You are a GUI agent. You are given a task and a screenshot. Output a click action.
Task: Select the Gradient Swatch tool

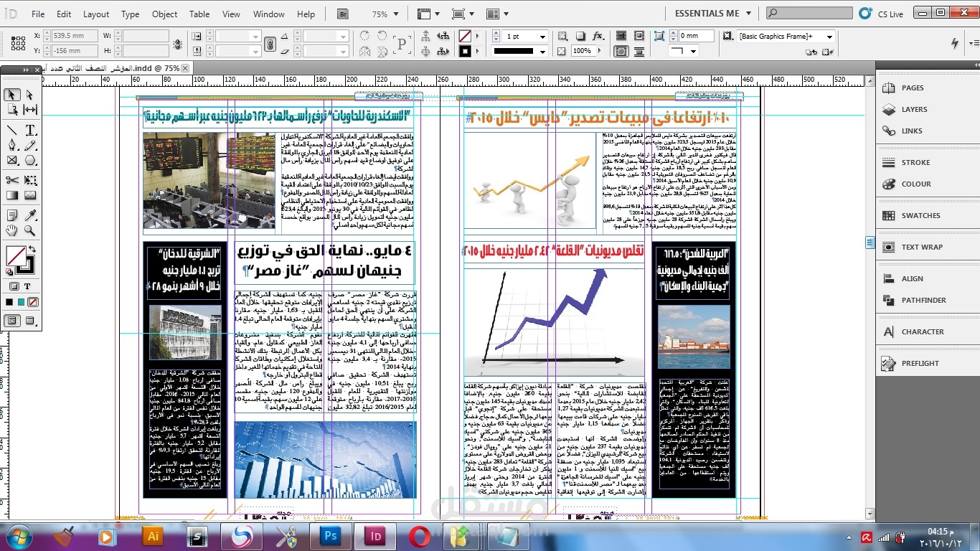12,195
